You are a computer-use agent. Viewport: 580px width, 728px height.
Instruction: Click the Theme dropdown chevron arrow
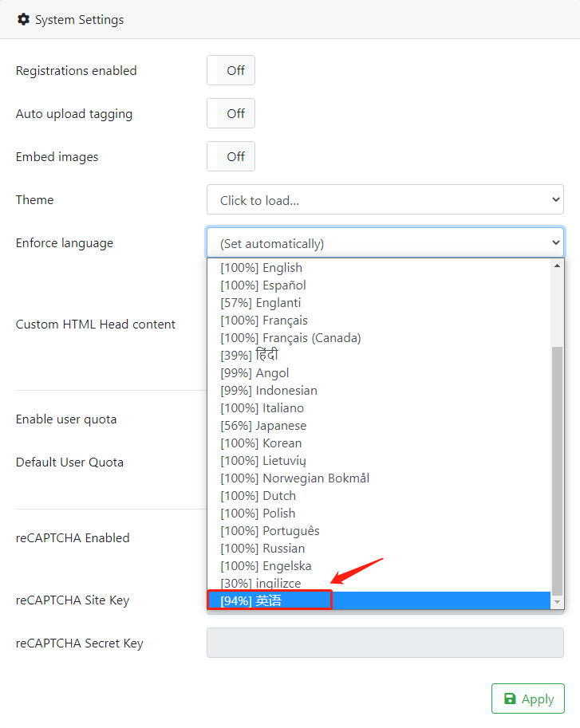(x=555, y=199)
